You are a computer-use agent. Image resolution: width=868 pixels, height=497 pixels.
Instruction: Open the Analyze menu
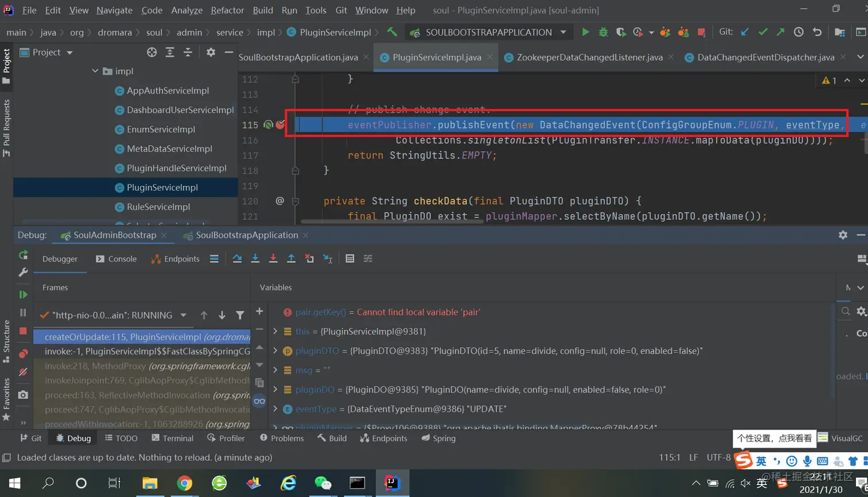187,10
